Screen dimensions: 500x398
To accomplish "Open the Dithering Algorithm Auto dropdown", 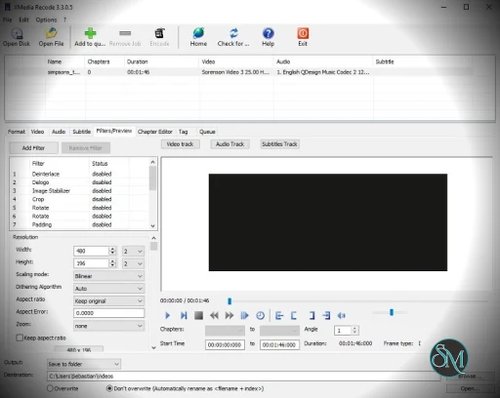I will 109,288.
